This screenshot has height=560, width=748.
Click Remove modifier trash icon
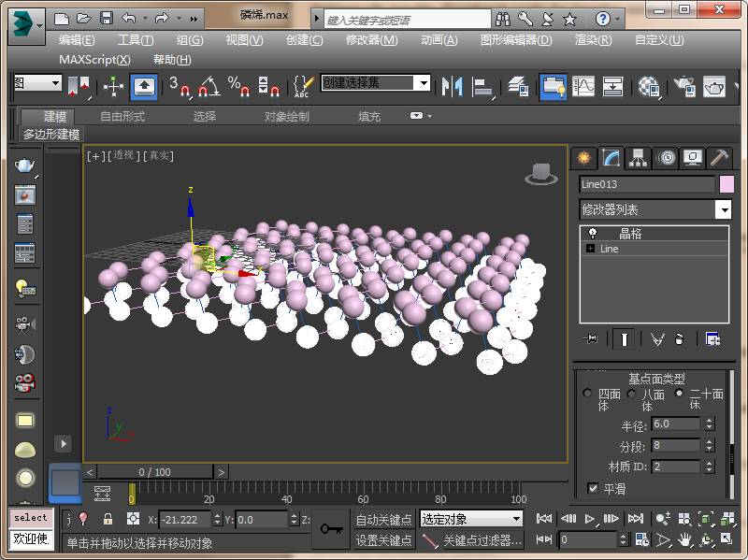click(680, 339)
